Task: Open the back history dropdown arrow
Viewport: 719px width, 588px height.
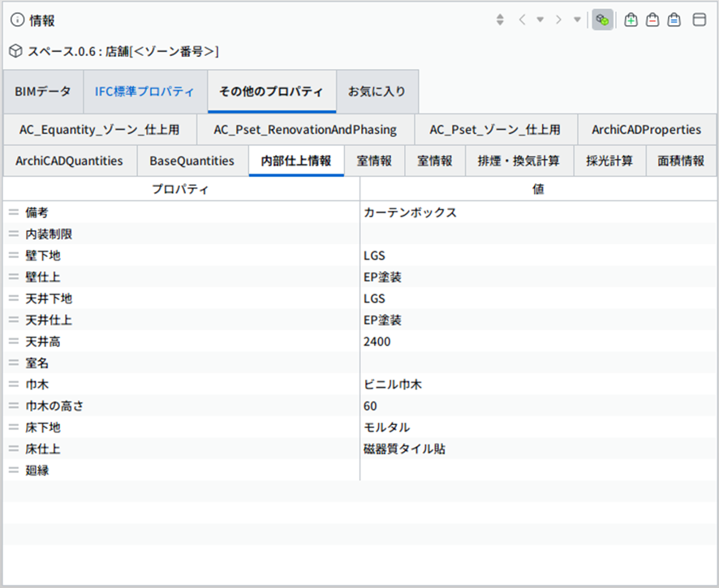Action: click(x=540, y=19)
